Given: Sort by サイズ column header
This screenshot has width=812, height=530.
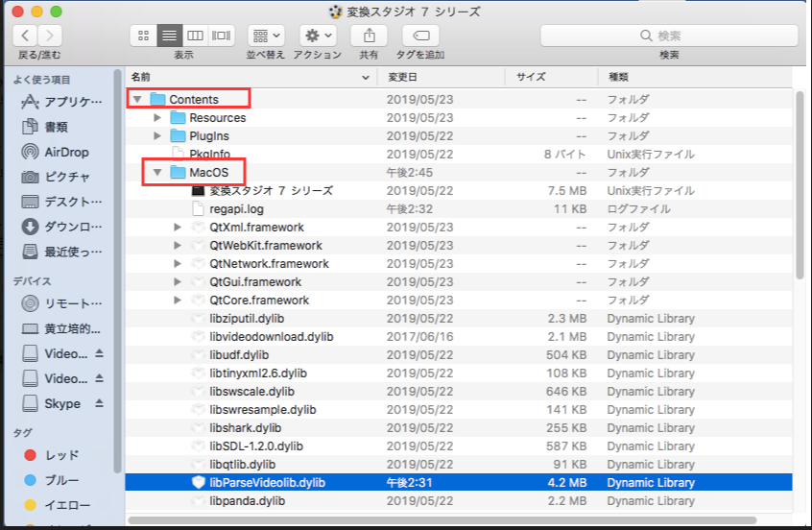Looking at the screenshot, I should [x=552, y=77].
